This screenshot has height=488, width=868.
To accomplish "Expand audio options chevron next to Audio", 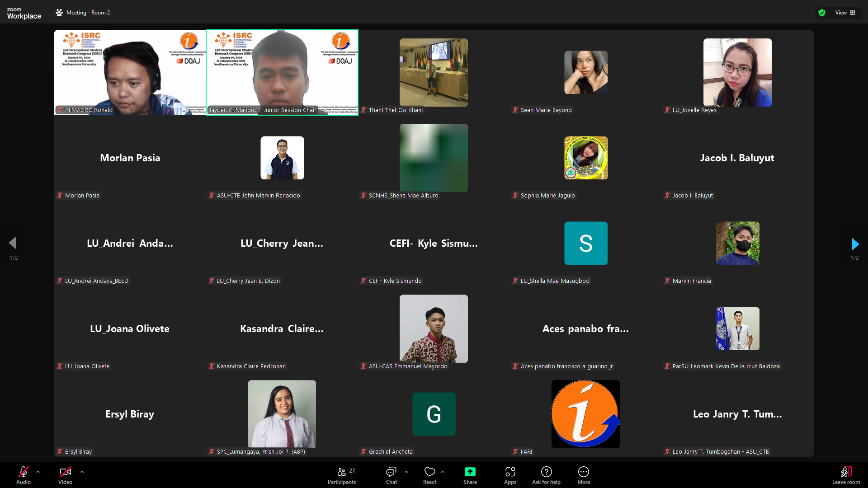I will click(38, 472).
